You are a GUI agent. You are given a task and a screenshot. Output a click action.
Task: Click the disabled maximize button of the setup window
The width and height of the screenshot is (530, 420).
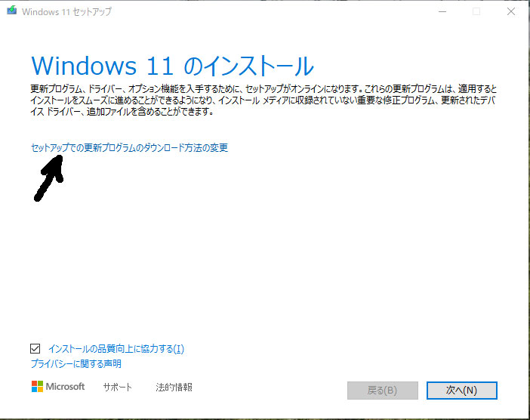(476, 11)
